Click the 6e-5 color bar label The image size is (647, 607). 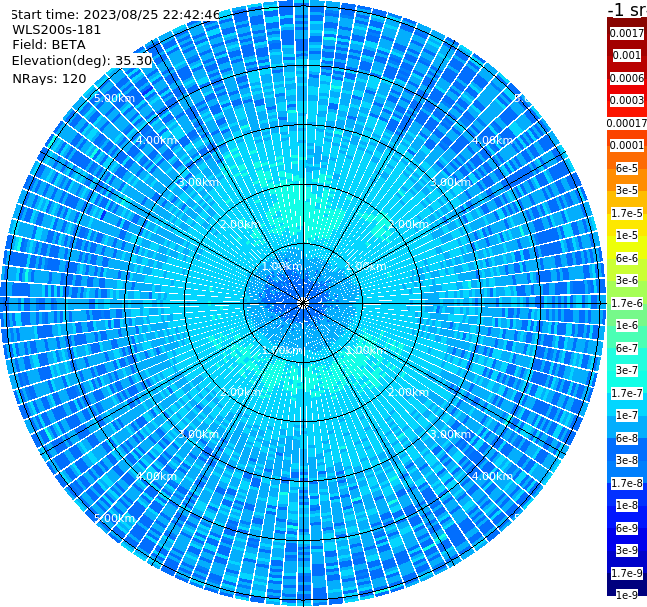click(627, 168)
